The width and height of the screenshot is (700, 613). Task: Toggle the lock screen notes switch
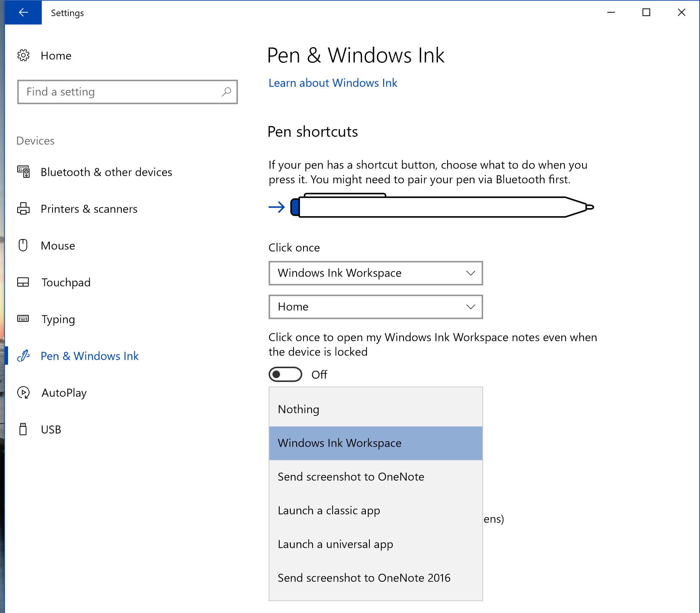(x=285, y=374)
